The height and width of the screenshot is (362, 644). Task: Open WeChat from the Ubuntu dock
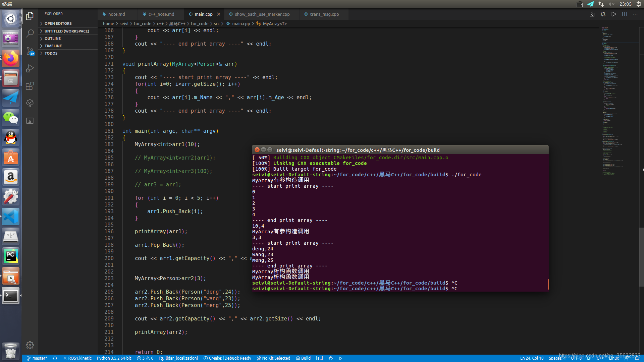coord(11,118)
